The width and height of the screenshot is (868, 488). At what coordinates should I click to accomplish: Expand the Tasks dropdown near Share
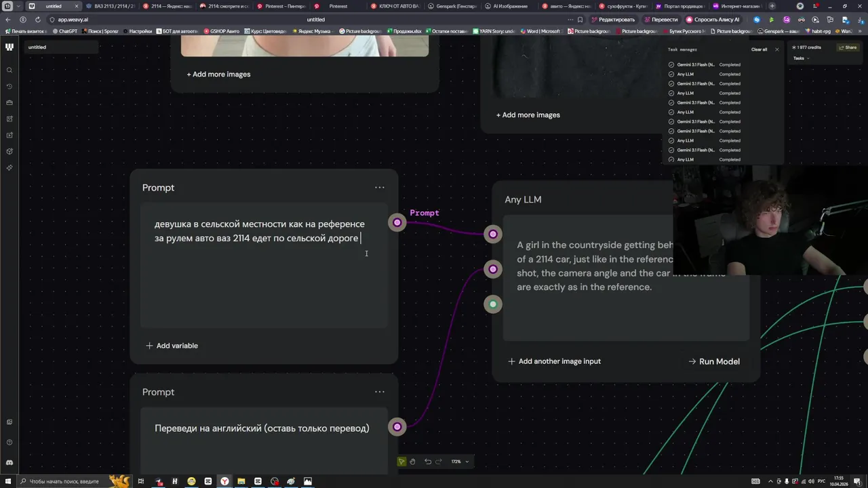[801, 58]
